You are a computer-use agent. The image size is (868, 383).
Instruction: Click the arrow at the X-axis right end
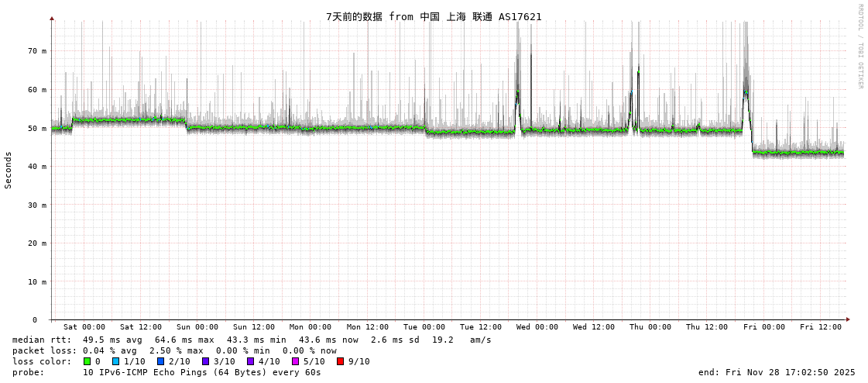[848, 319]
